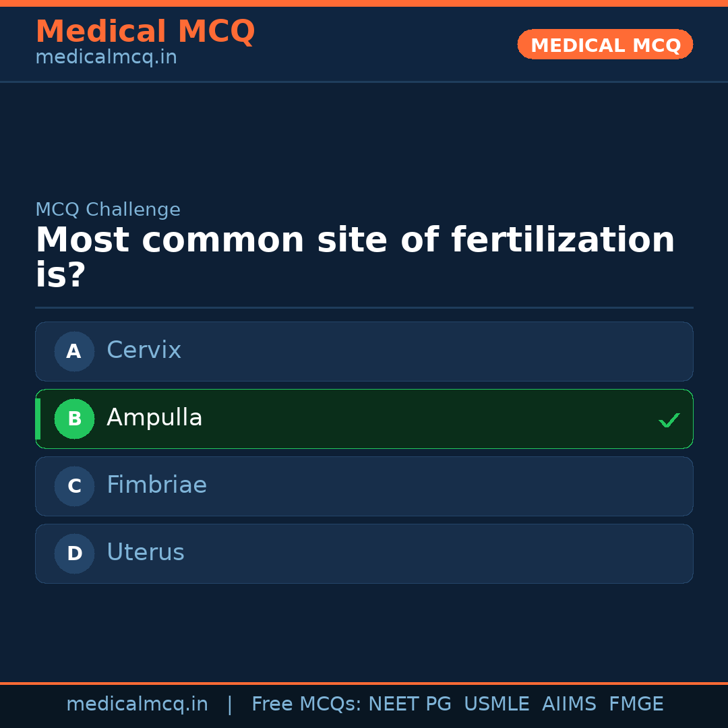Open medicalmcq.in link in the footer
The height and width of the screenshot is (728, 728).
pos(137,704)
